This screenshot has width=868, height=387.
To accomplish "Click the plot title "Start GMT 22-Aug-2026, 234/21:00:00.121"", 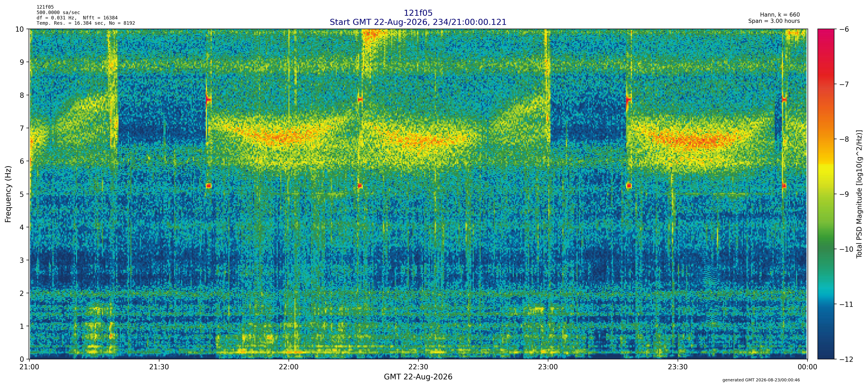I will [418, 22].
